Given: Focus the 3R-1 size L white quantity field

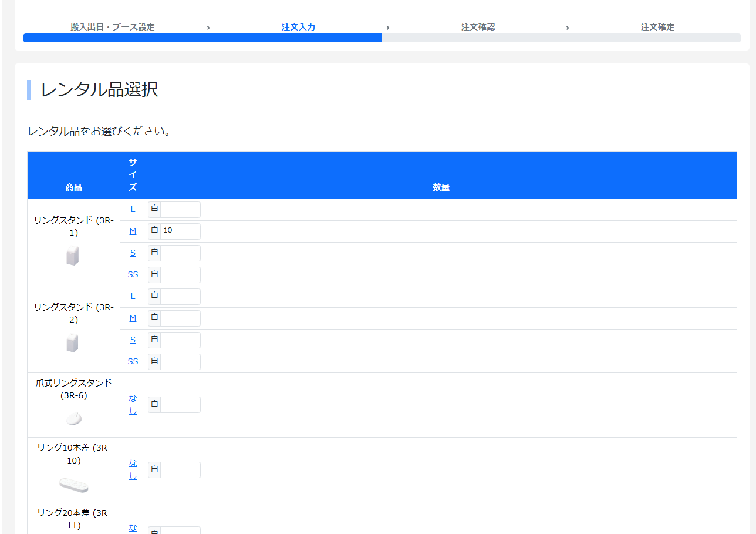Looking at the screenshot, I should (180, 210).
